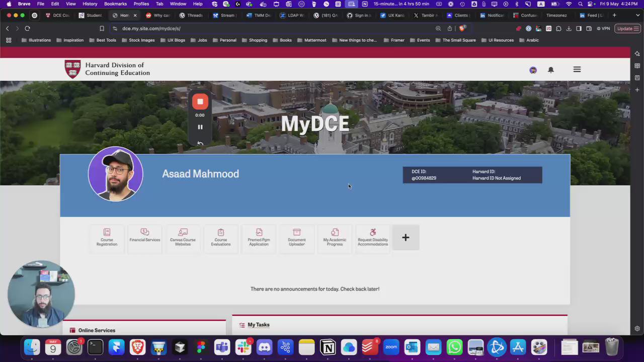Open Slack from the Dock
Screen dimensions: 644x362
click(x=243, y=347)
